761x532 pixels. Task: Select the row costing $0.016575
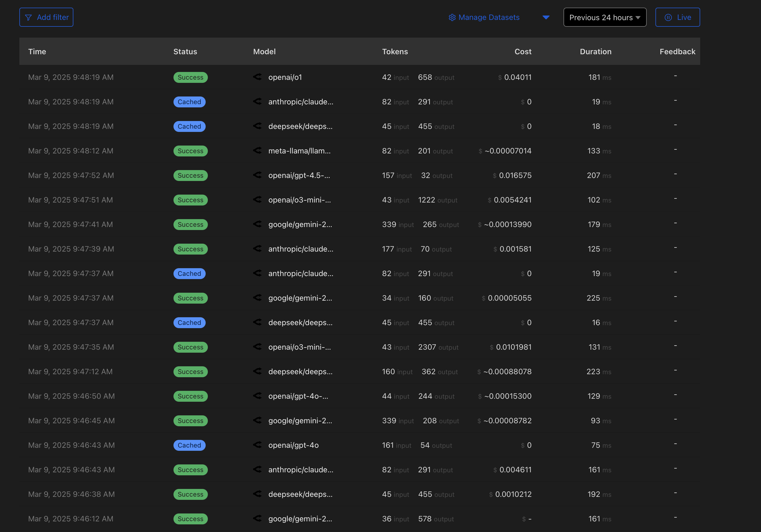point(515,176)
